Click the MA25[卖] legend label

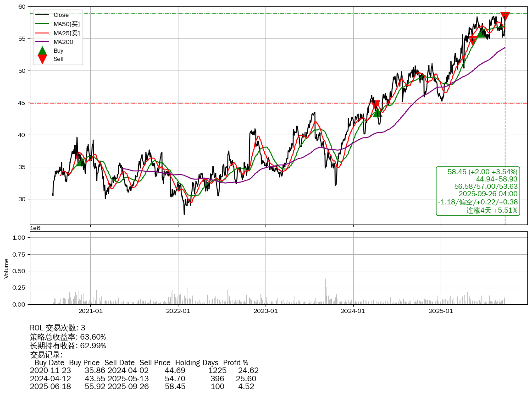tap(66, 33)
